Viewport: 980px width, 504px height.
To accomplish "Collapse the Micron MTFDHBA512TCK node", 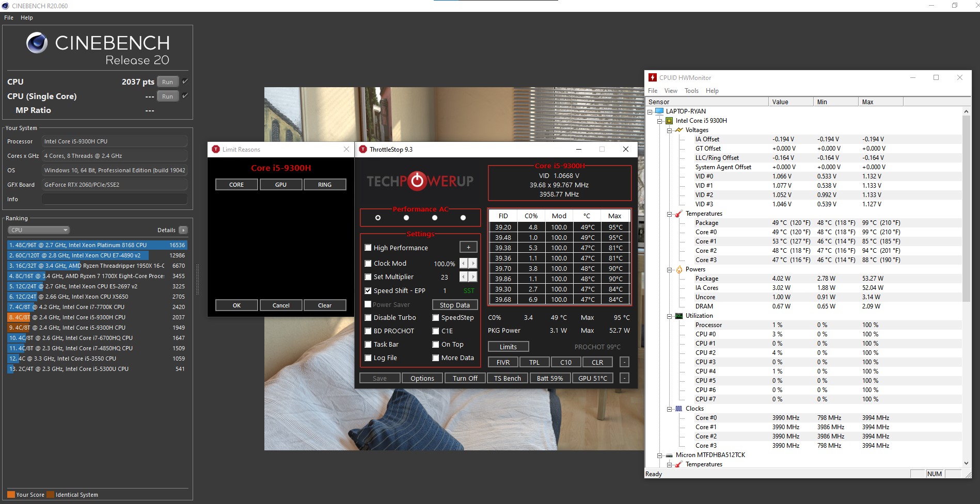I will click(x=659, y=455).
